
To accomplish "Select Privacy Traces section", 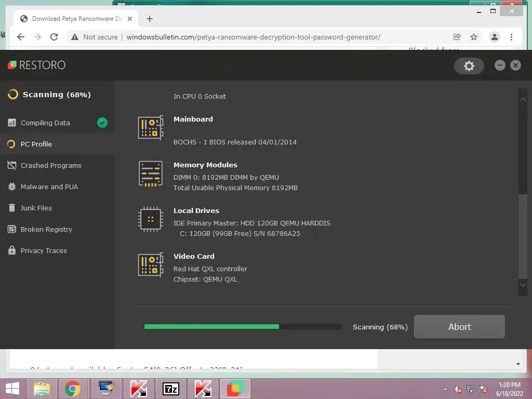I will pyautogui.click(x=57, y=250).
